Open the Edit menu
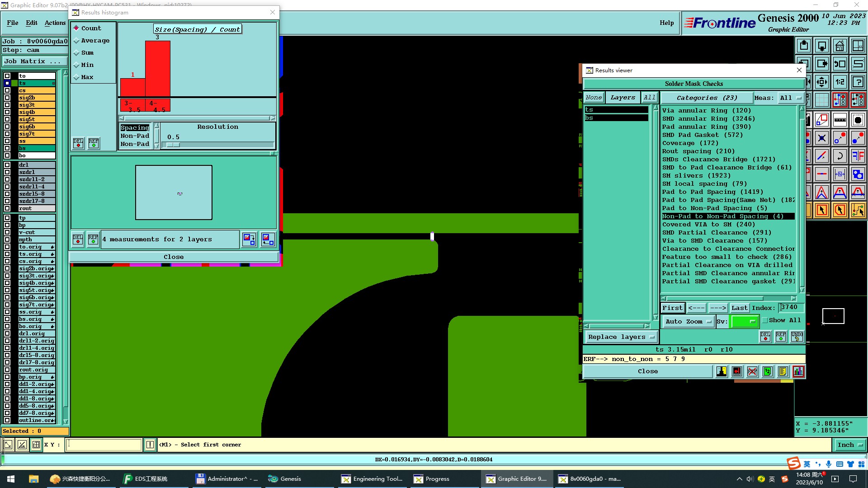This screenshot has height=488, width=868. [32, 23]
